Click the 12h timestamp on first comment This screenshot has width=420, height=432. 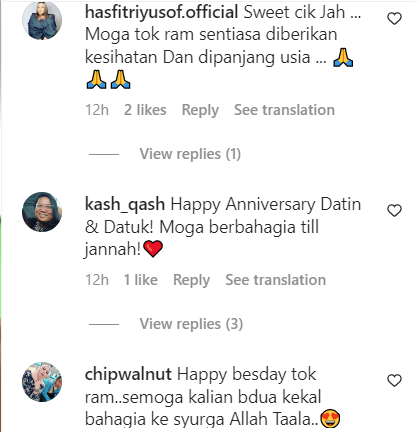coord(97,110)
